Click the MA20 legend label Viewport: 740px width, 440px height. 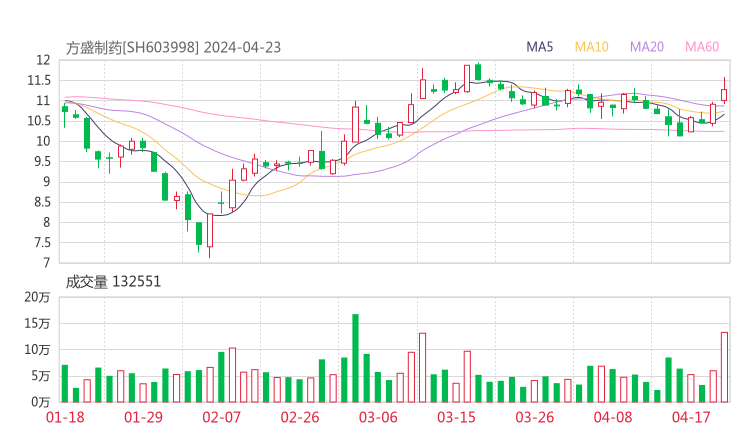click(x=647, y=47)
